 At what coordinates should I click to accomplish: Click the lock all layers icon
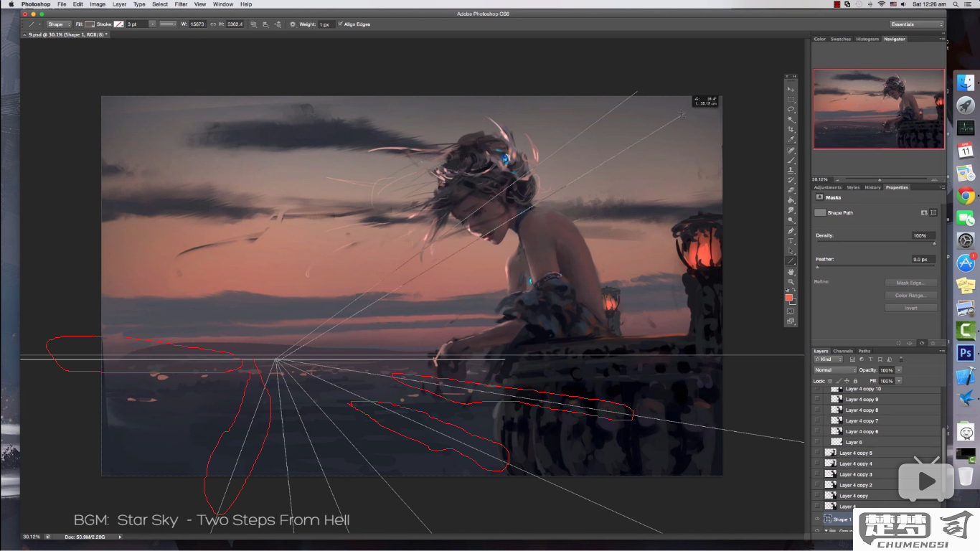click(855, 381)
